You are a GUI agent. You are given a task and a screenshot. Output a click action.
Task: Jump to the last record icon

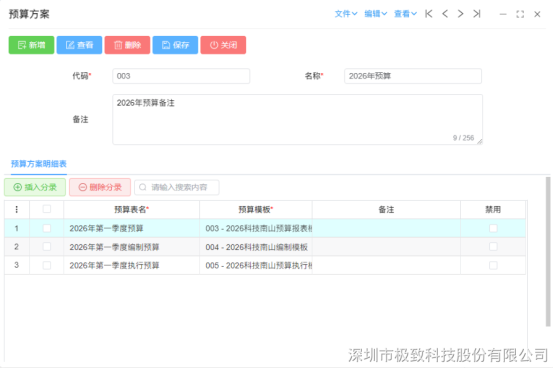(477, 14)
